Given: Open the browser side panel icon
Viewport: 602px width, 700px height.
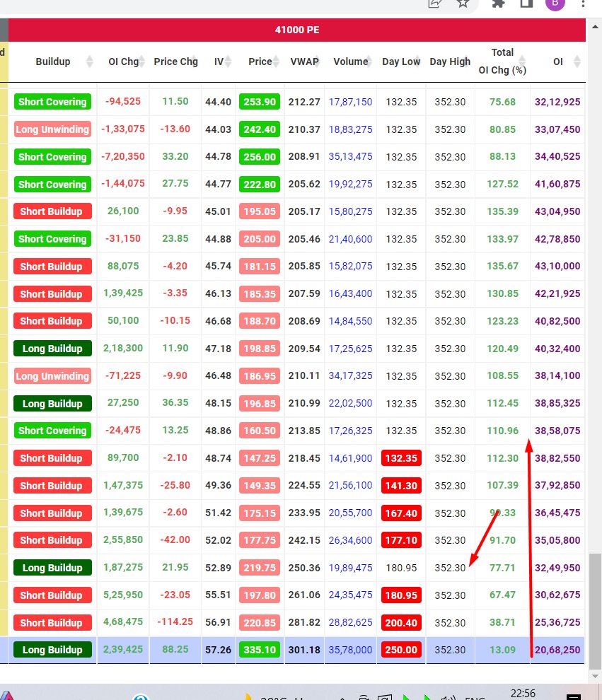Looking at the screenshot, I should [x=527, y=4].
